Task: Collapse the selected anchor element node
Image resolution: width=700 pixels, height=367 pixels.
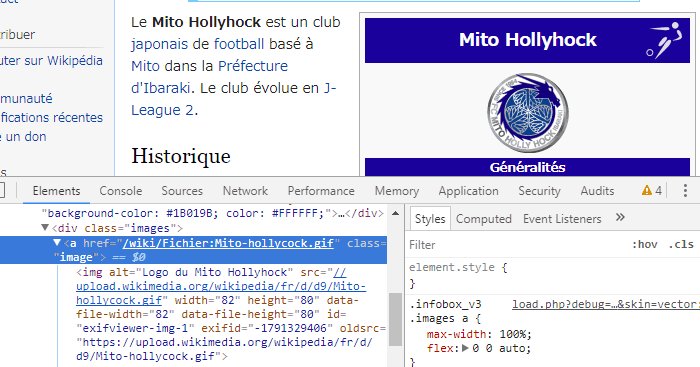Action: point(57,242)
